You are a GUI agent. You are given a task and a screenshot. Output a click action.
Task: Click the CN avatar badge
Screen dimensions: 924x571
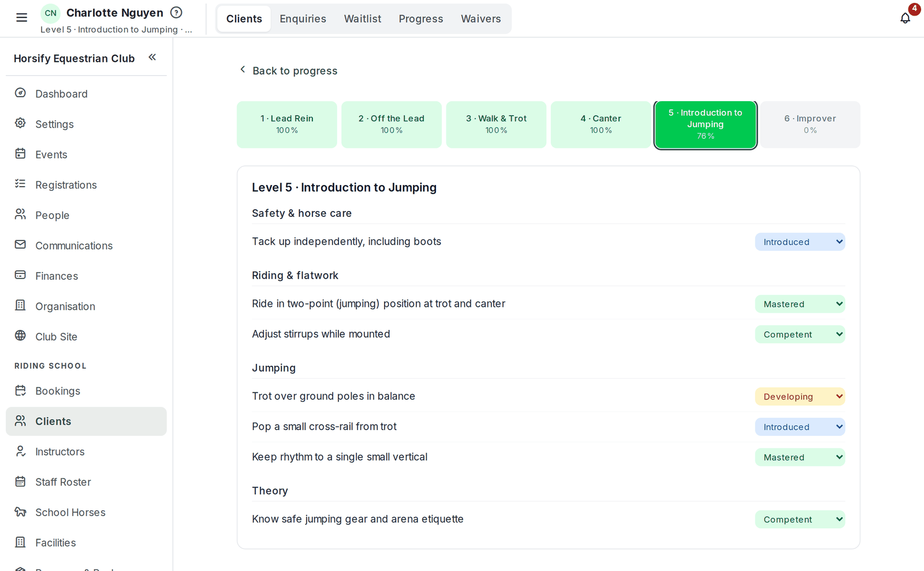pos(51,13)
